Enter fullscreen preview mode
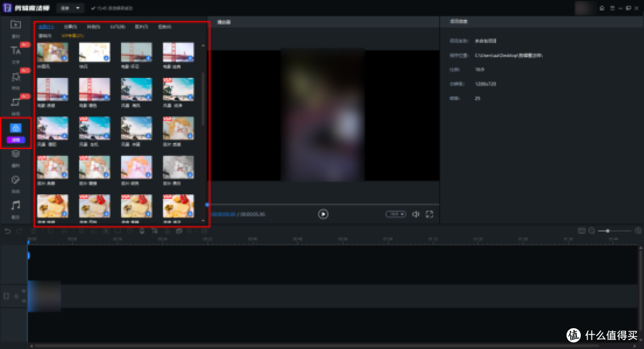The width and height of the screenshot is (644, 349). [429, 214]
